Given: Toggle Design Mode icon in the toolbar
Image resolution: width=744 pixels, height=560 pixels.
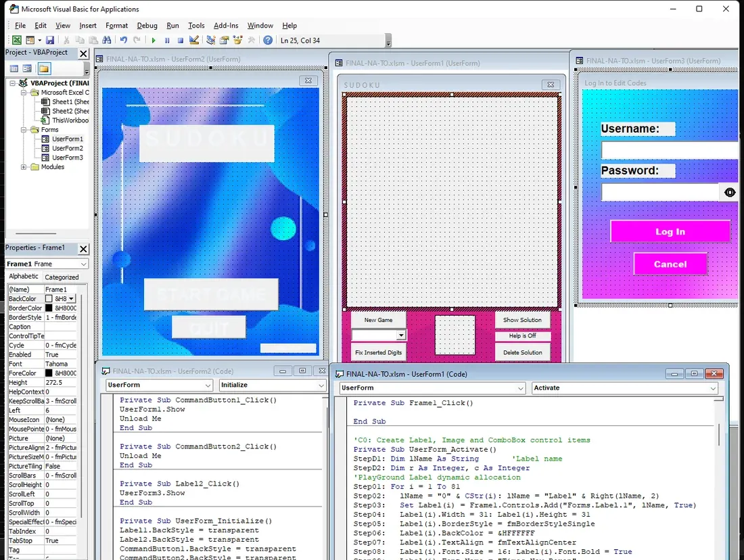Looking at the screenshot, I should tap(194, 41).
